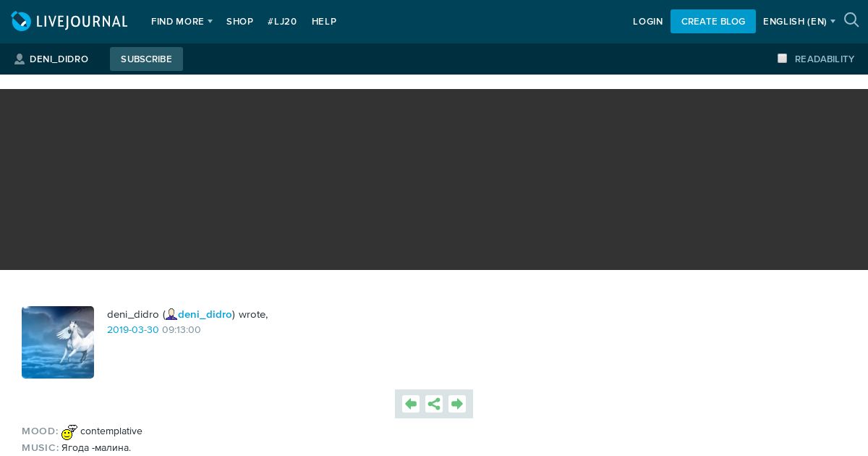Click the share icon between the arrows
This screenshot has width=868, height=456.
(434, 404)
